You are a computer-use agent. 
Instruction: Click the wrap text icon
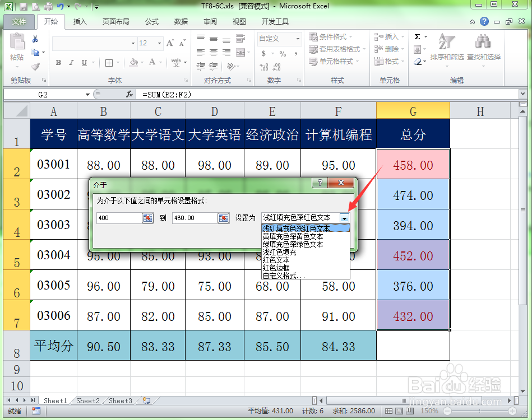coord(240,38)
